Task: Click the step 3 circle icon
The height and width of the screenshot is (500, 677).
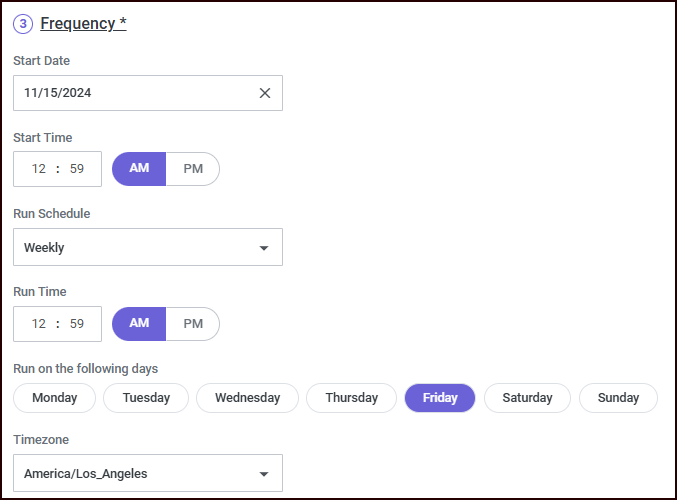Action: pyautogui.click(x=24, y=24)
